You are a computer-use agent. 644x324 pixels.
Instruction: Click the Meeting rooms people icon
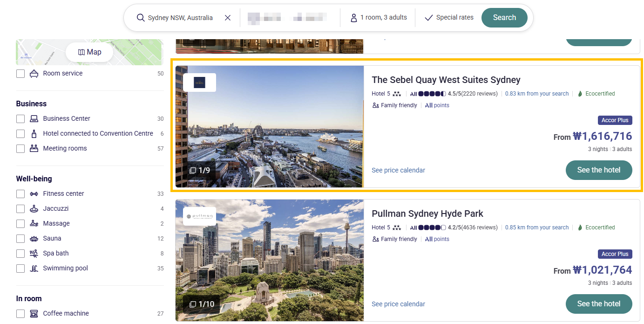[x=34, y=149]
